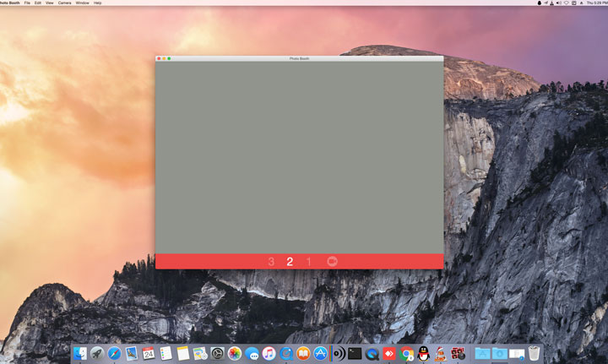Click the clock showing Thu time
Screen dimensions: 608x364
pos(597,3)
